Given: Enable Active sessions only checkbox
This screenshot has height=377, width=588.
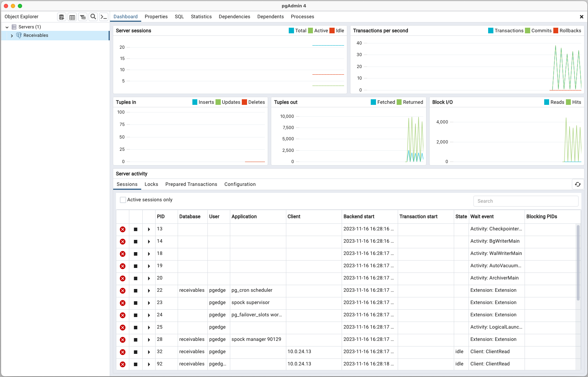Looking at the screenshot, I should coord(123,200).
